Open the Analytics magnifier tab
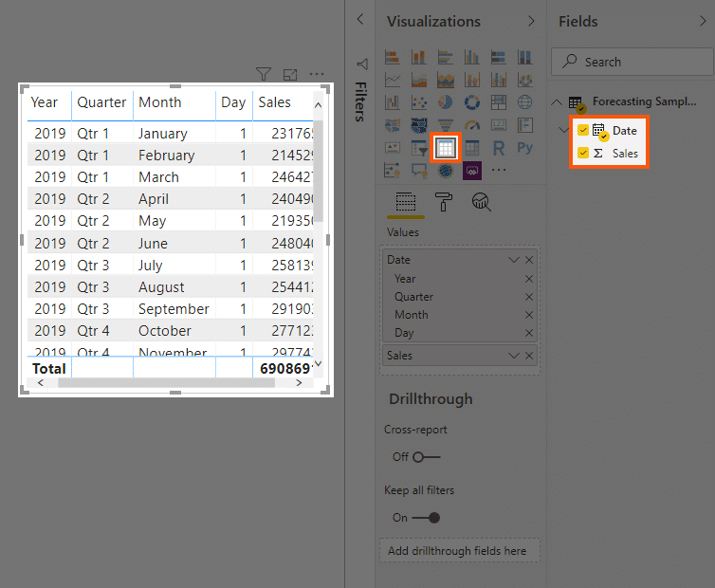Image resolution: width=715 pixels, height=588 pixels. pos(481,202)
